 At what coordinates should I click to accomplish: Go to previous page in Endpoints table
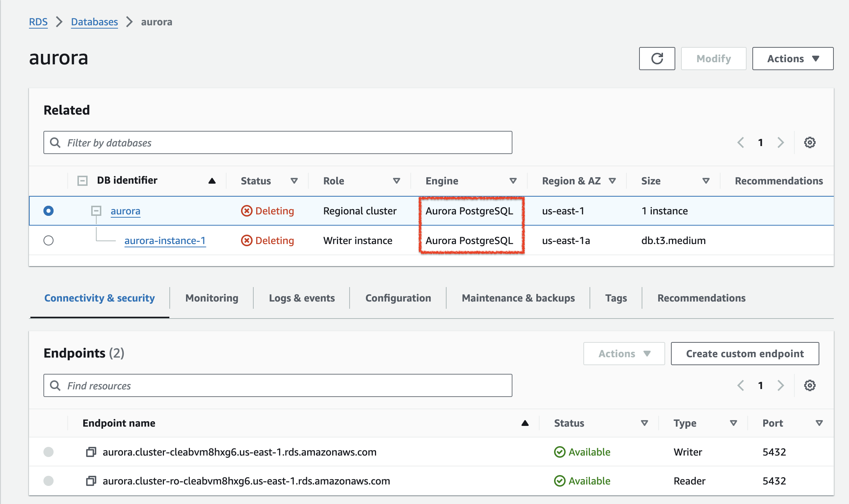click(x=740, y=385)
